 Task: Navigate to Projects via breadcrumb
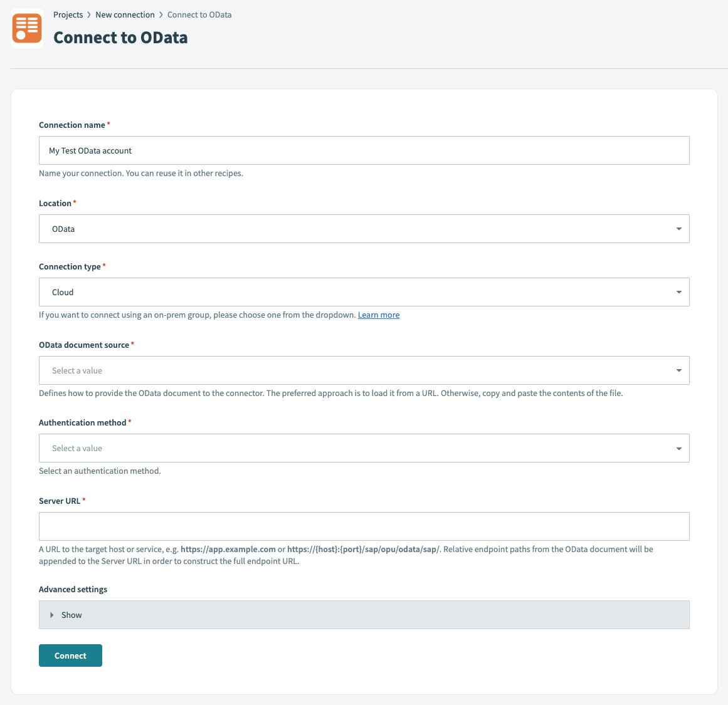tap(68, 14)
